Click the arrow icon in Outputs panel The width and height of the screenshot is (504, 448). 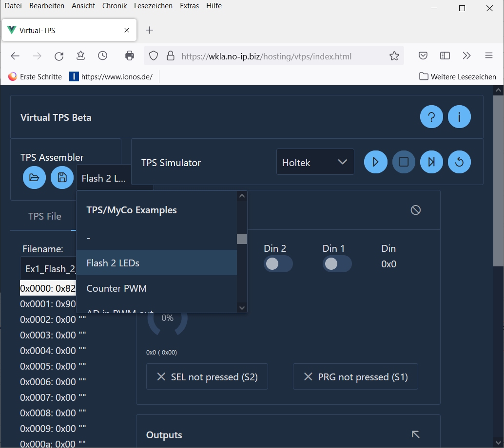click(415, 434)
